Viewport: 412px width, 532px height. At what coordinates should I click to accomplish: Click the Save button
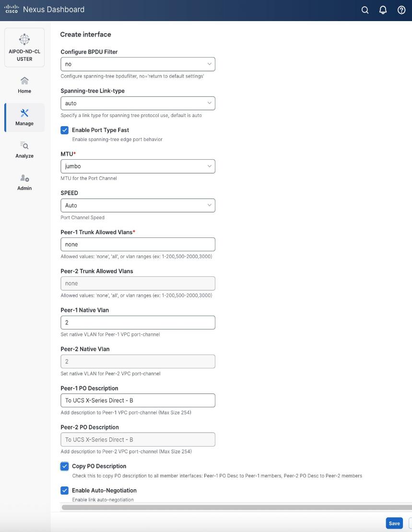[x=394, y=523]
